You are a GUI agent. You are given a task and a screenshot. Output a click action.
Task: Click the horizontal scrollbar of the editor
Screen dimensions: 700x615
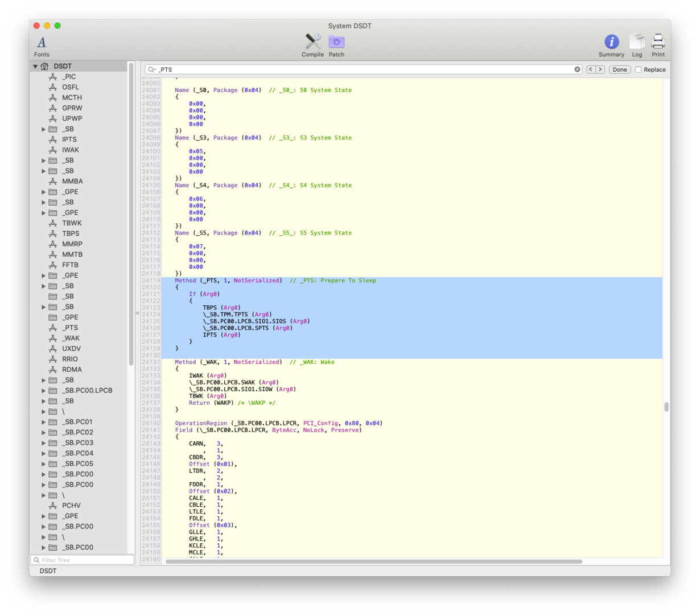pyautogui.click(x=373, y=561)
